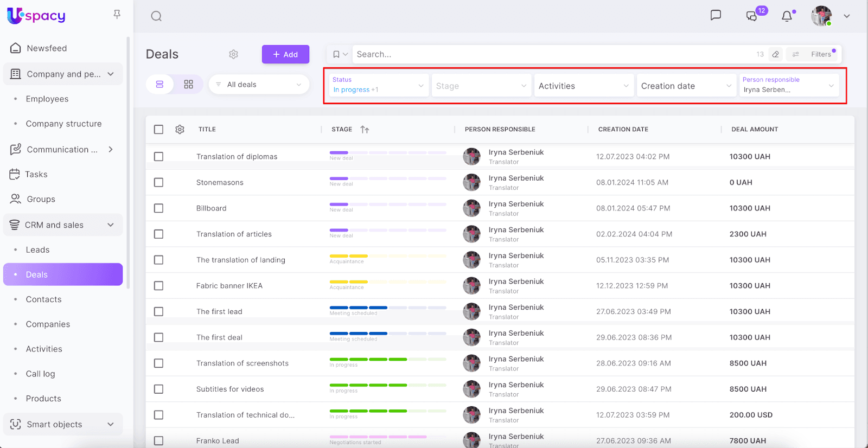Click the search magnifier icon in top bar
This screenshot has height=448, width=868.
click(x=156, y=16)
